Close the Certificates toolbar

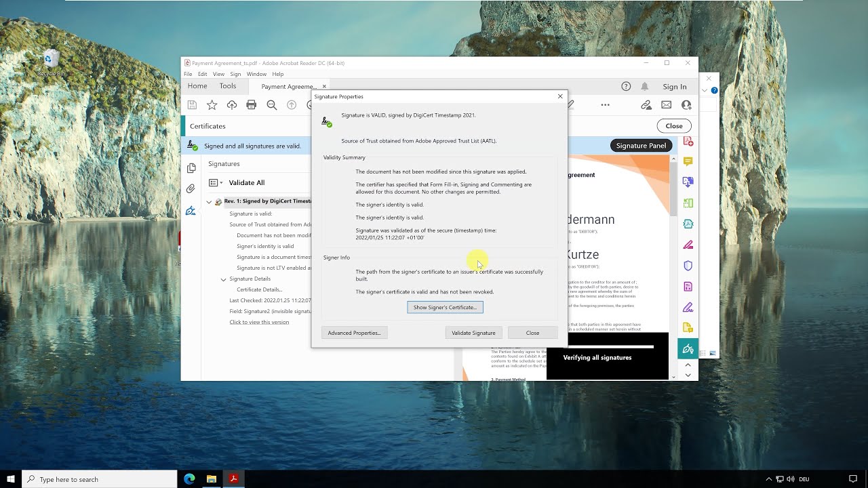click(x=674, y=126)
